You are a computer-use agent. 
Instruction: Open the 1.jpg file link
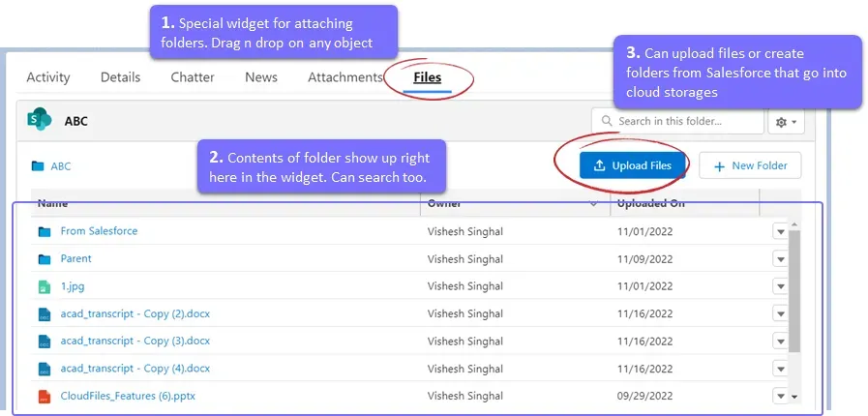(73, 286)
